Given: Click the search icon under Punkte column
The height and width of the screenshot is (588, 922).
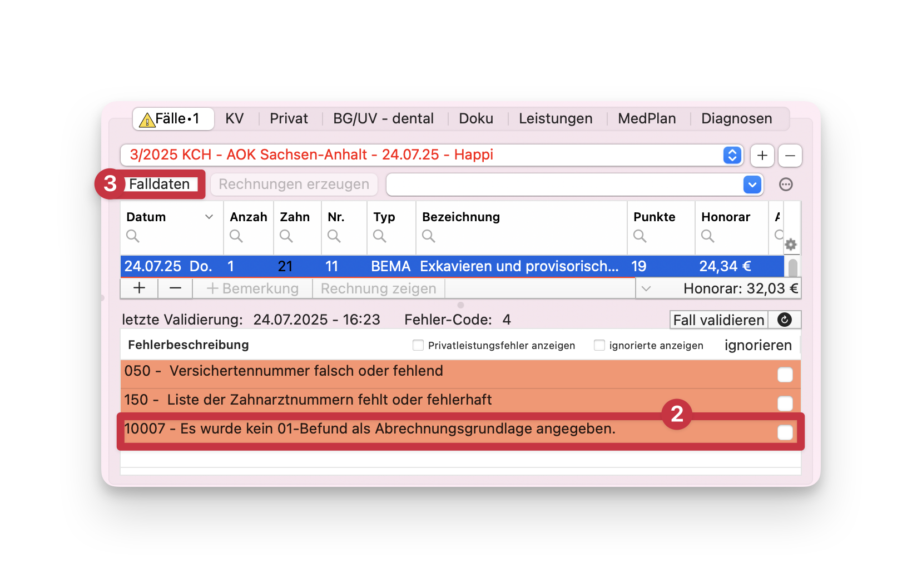Looking at the screenshot, I should click(x=640, y=236).
